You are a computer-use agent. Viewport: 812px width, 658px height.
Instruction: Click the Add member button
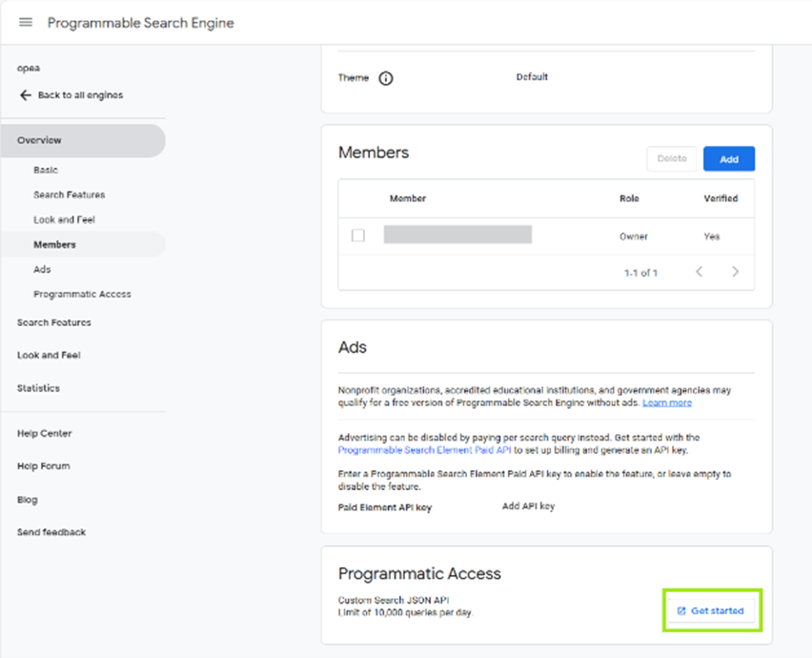pos(729,159)
